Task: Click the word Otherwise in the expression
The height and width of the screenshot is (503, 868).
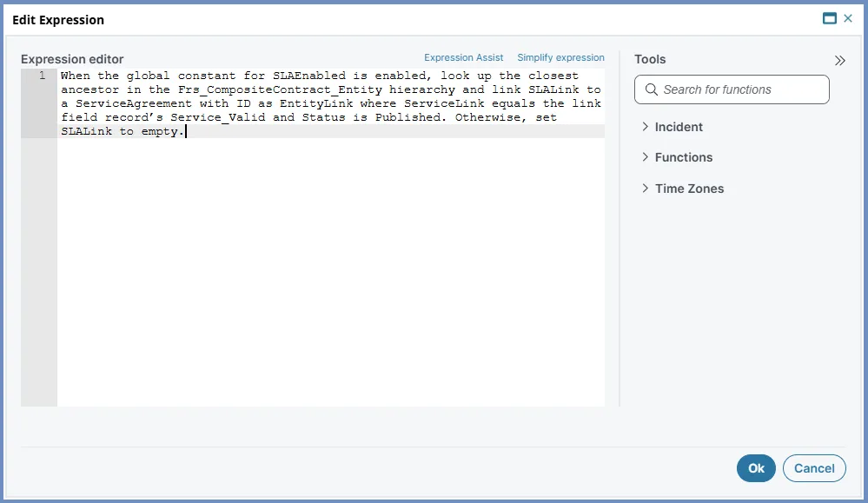Action: [488, 117]
